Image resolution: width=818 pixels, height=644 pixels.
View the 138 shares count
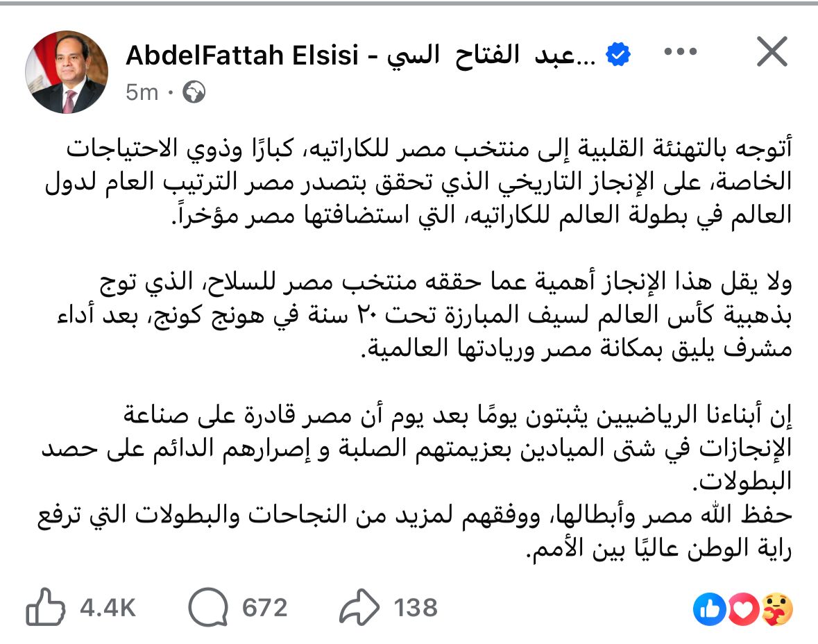[416, 609]
